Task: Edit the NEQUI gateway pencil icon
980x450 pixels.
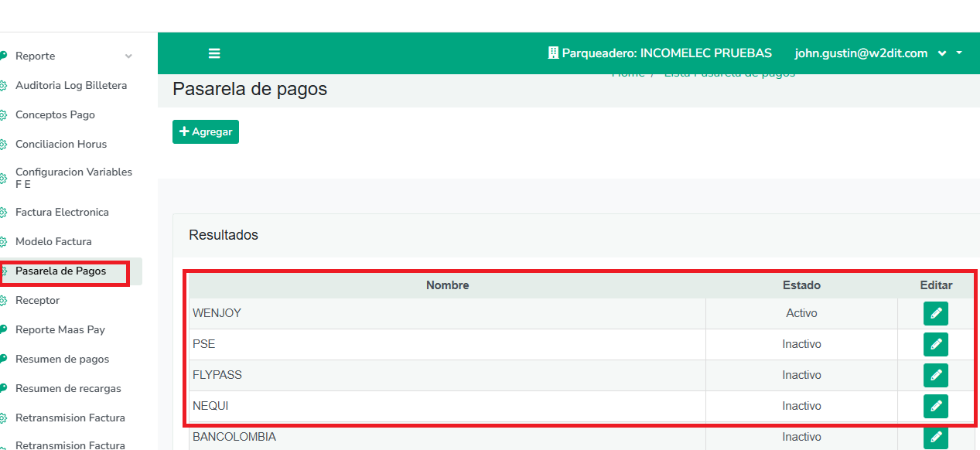Action: 935,406
